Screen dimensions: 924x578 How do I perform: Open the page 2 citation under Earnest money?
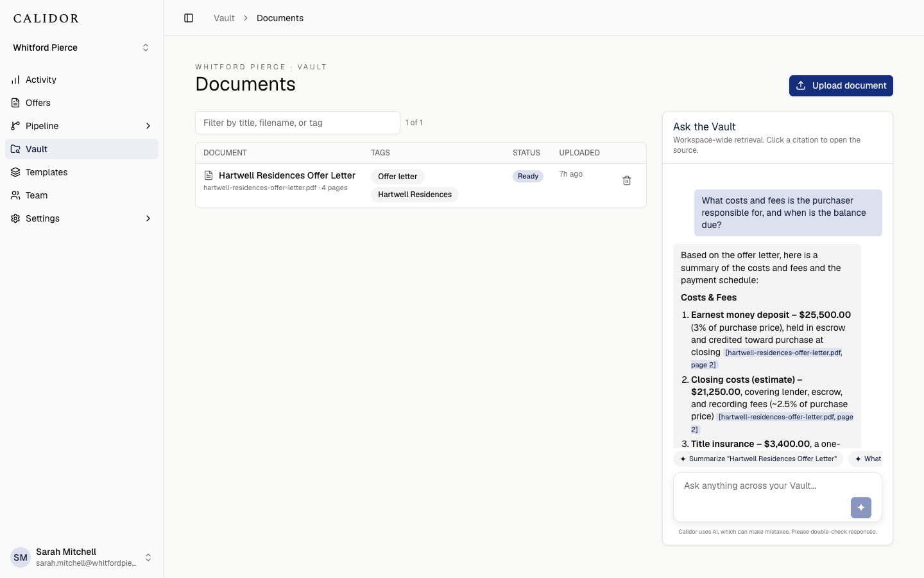767,358
